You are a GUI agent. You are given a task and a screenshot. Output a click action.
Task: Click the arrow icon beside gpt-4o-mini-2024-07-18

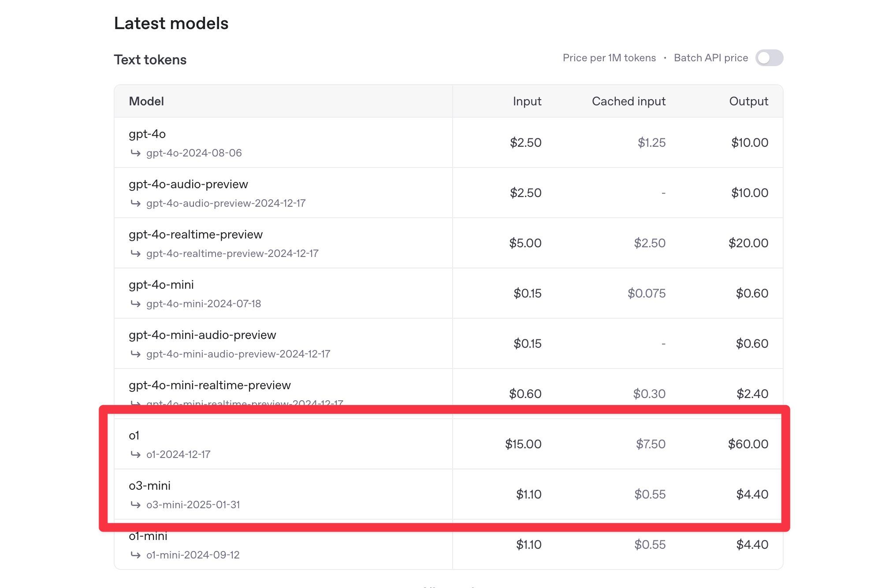pyautogui.click(x=135, y=304)
